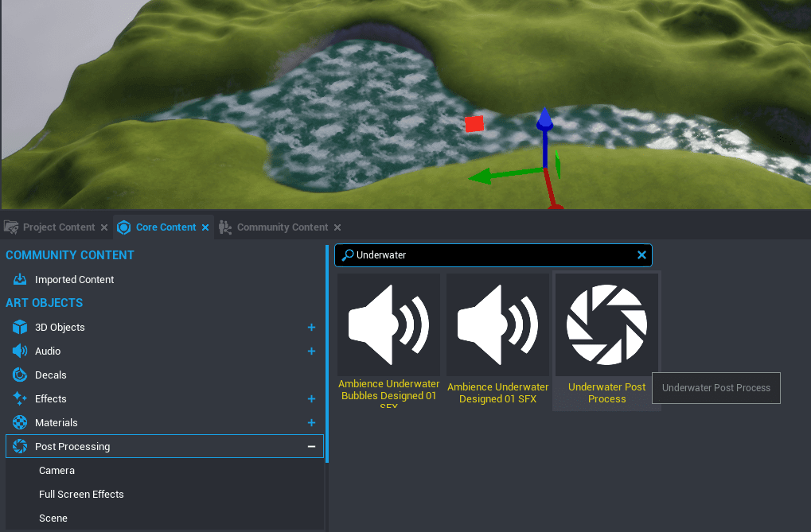Image resolution: width=811 pixels, height=532 pixels.
Task: Select Ambience Underwater Bubbles Designed 01 SFX
Action: [x=388, y=324]
